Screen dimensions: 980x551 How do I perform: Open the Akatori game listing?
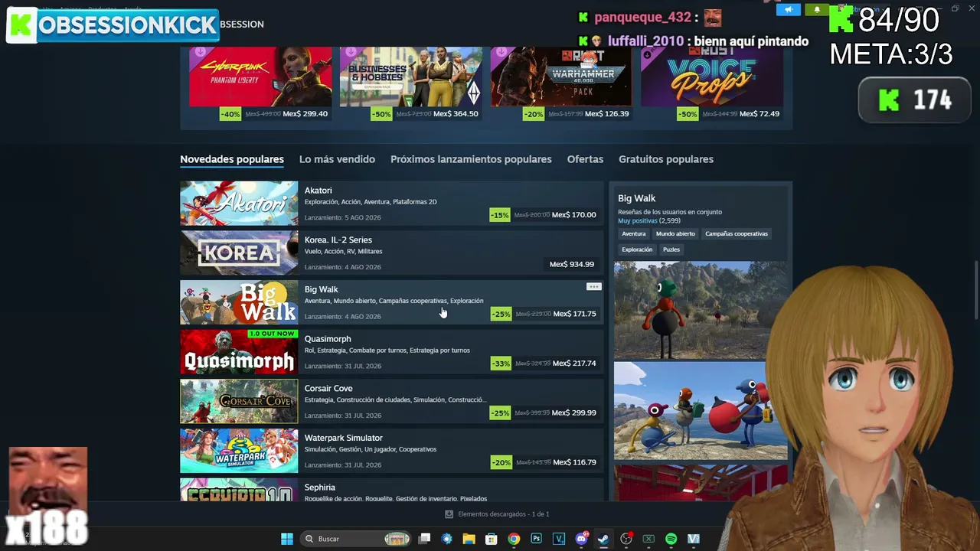click(392, 204)
